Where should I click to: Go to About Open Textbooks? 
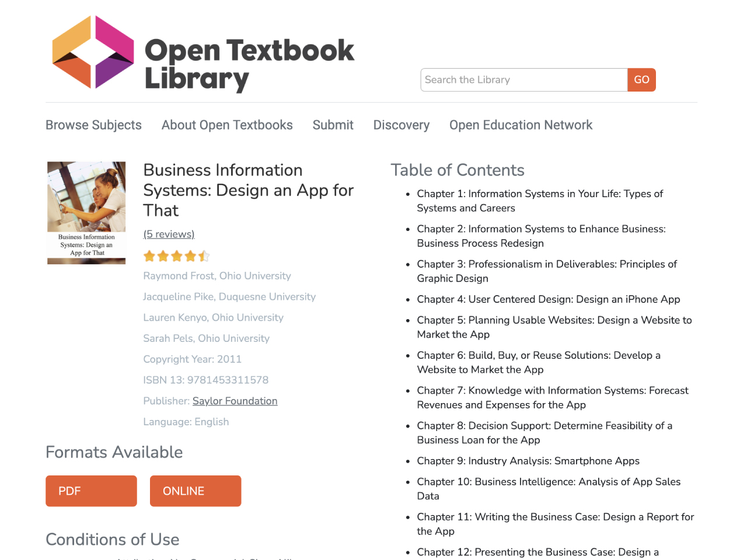(x=227, y=125)
